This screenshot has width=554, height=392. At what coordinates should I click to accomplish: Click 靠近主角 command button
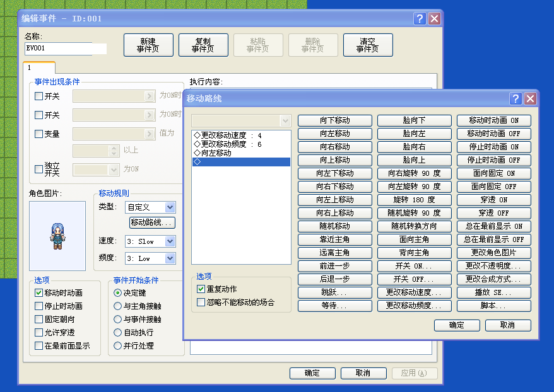335,239
